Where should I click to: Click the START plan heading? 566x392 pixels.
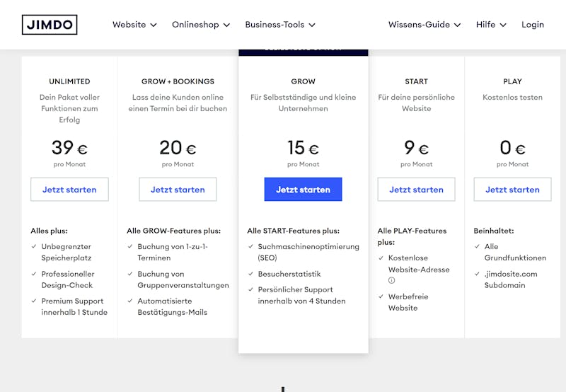pyautogui.click(x=416, y=81)
